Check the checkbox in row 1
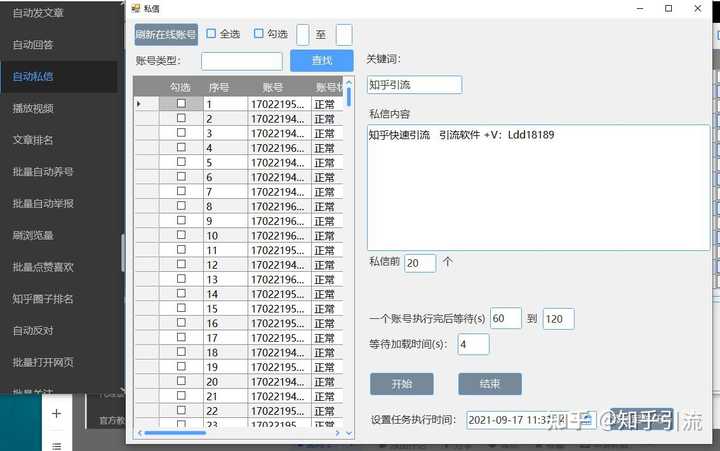 pos(181,104)
